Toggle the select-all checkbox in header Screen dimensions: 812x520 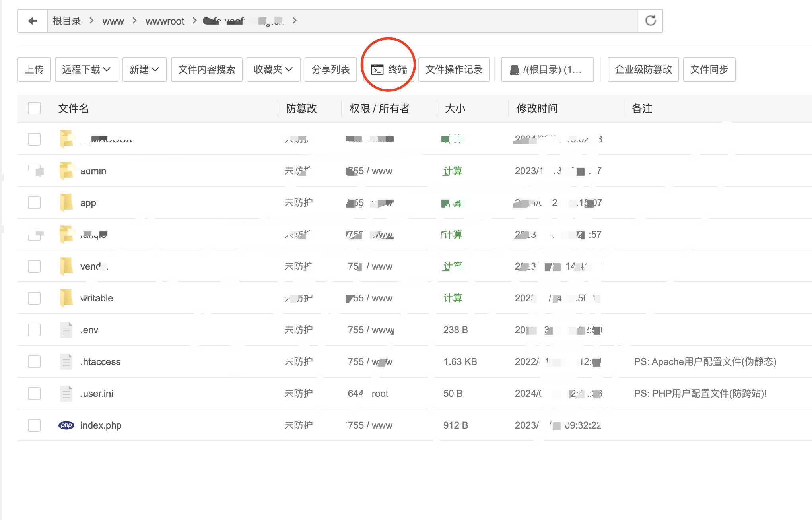click(34, 108)
